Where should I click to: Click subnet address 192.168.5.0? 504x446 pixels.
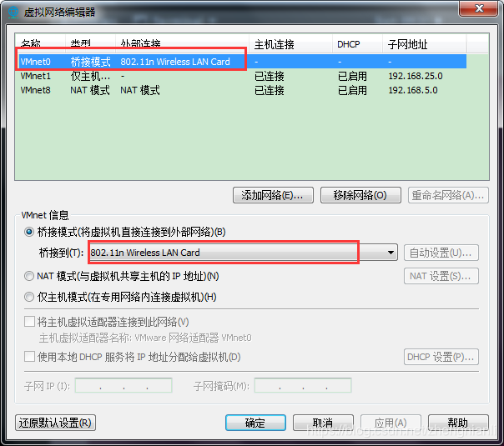pyautogui.click(x=413, y=90)
